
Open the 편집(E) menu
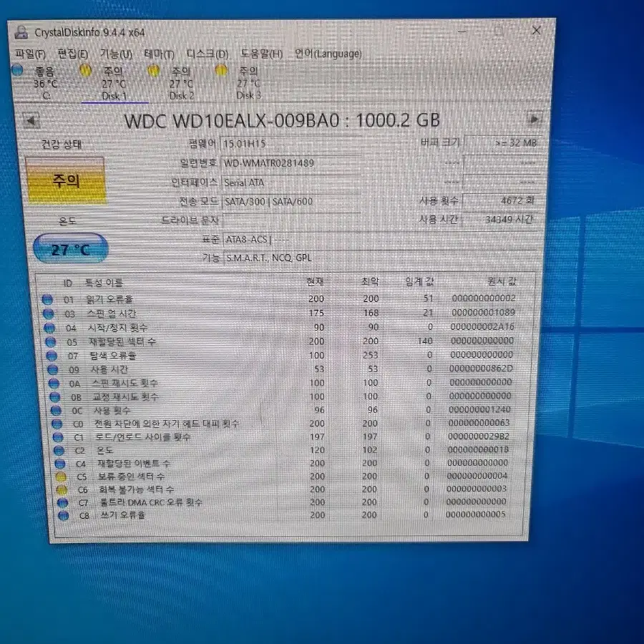point(73,54)
